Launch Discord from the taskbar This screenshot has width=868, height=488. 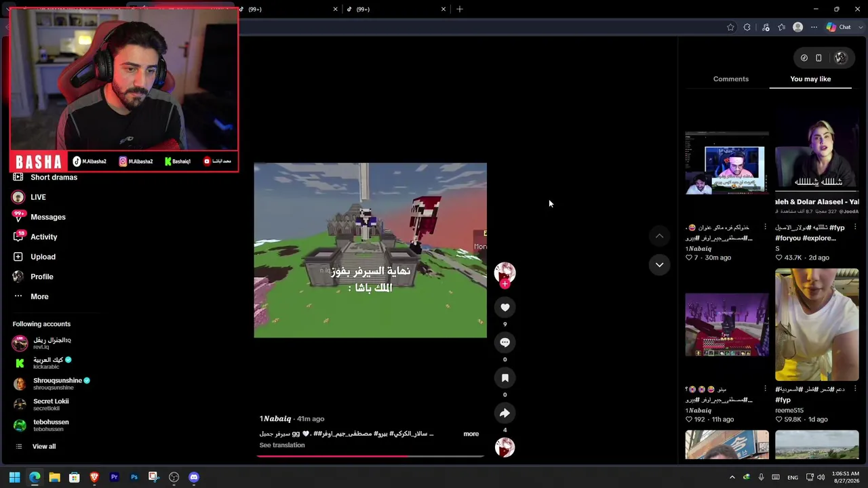194,477
